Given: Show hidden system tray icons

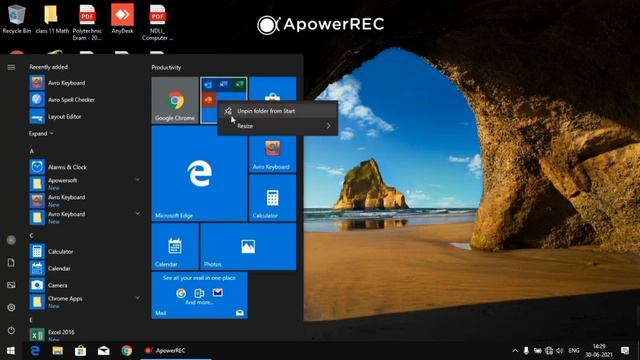Looking at the screenshot, I should pyautogui.click(x=515, y=351).
